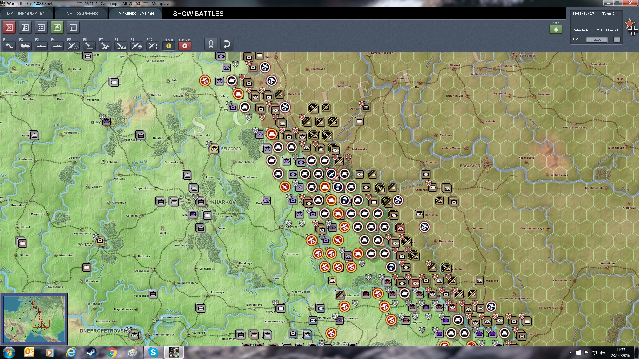Click the green save game icon
The image size is (644, 359).
(x=57, y=27)
